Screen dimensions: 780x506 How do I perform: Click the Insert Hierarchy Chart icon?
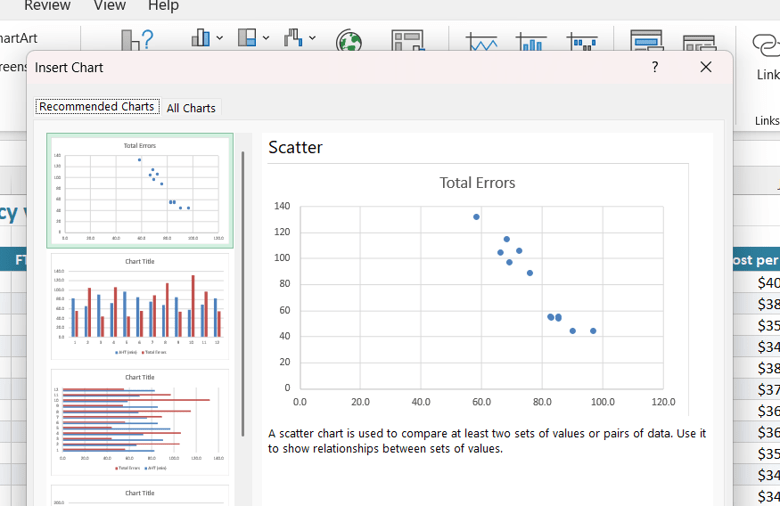pyautogui.click(x=247, y=37)
